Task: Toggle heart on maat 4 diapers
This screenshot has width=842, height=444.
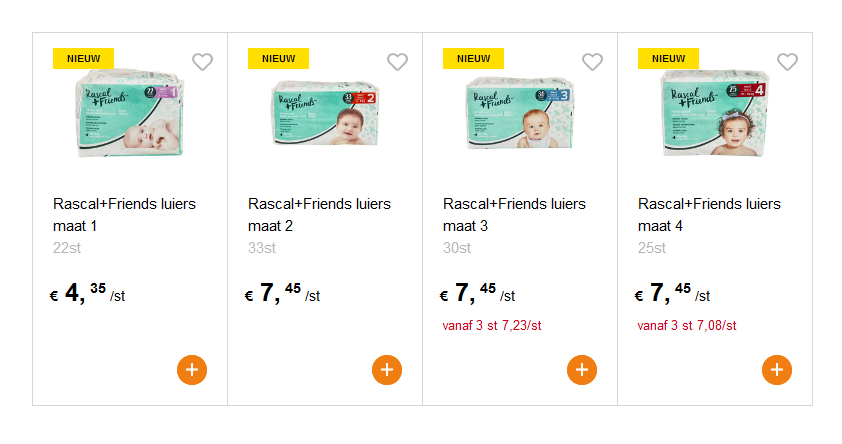Action: tap(788, 62)
